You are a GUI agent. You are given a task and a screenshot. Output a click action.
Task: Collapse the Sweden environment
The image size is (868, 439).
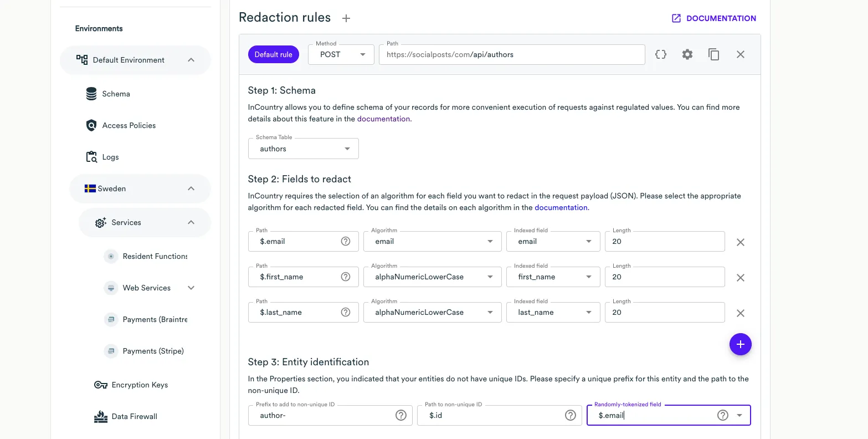pos(191,188)
